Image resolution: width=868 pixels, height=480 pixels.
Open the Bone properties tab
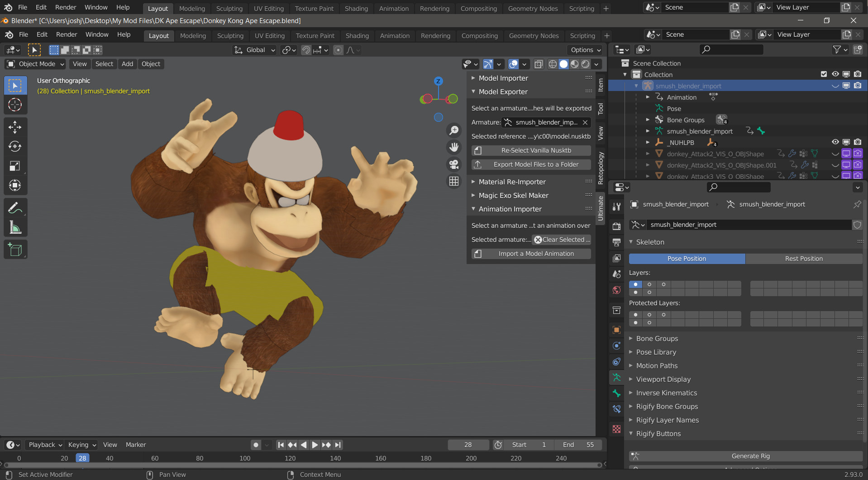616,393
